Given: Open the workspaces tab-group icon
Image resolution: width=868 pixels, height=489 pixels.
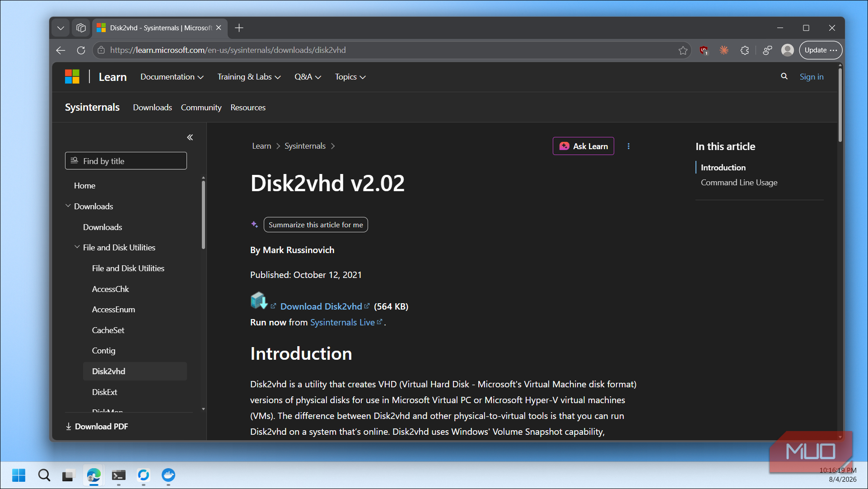Looking at the screenshot, I should coord(81,28).
